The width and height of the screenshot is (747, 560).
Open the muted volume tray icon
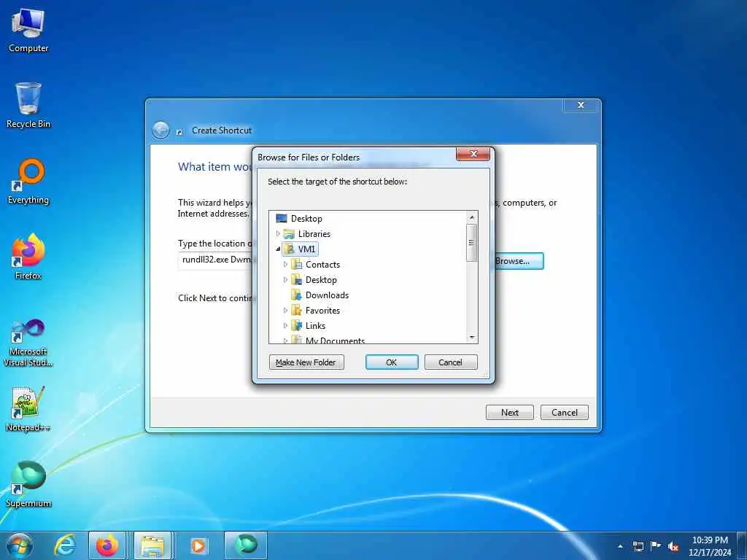[x=673, y=546]
